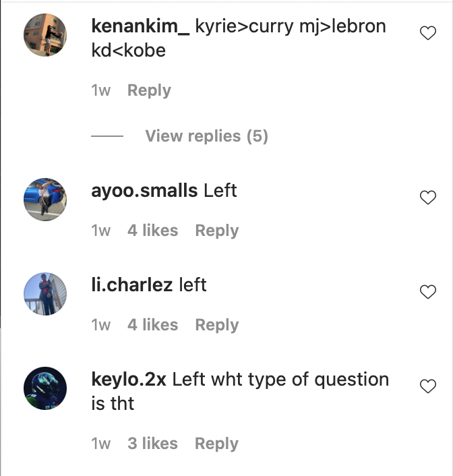Reply to the keylo.2x comment
The height and width of the screenshot is (476, 453).
(x=216, y=444)
